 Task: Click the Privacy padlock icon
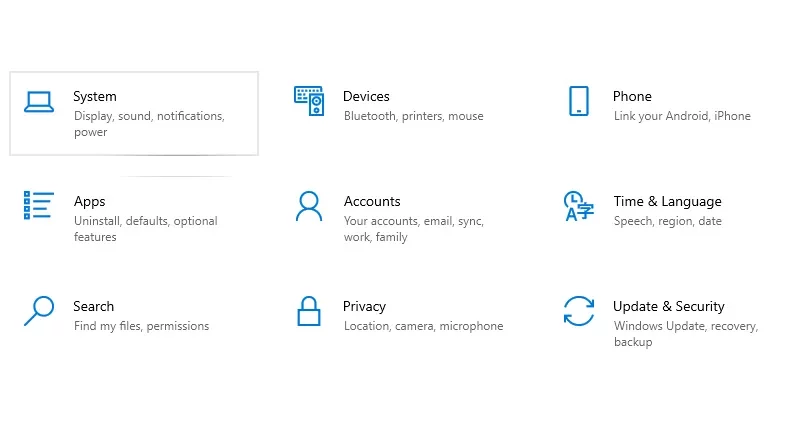click(309, 311)
